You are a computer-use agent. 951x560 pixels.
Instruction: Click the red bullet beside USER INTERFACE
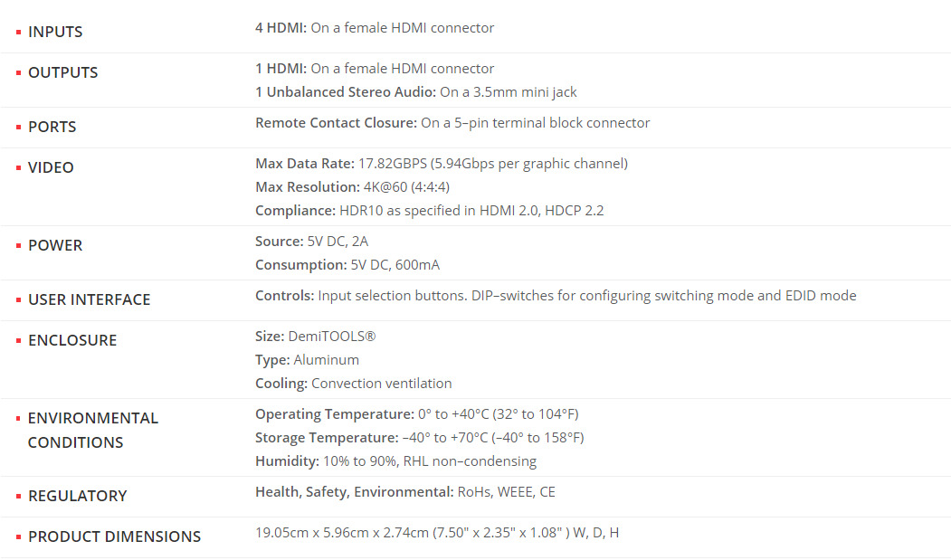point(18,299)
